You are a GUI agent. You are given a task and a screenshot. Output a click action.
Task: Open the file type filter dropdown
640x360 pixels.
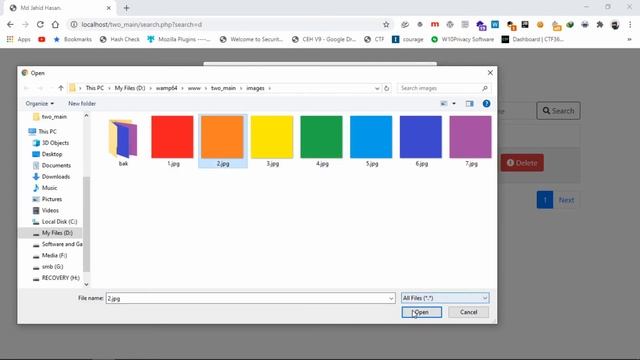point(445,298)
